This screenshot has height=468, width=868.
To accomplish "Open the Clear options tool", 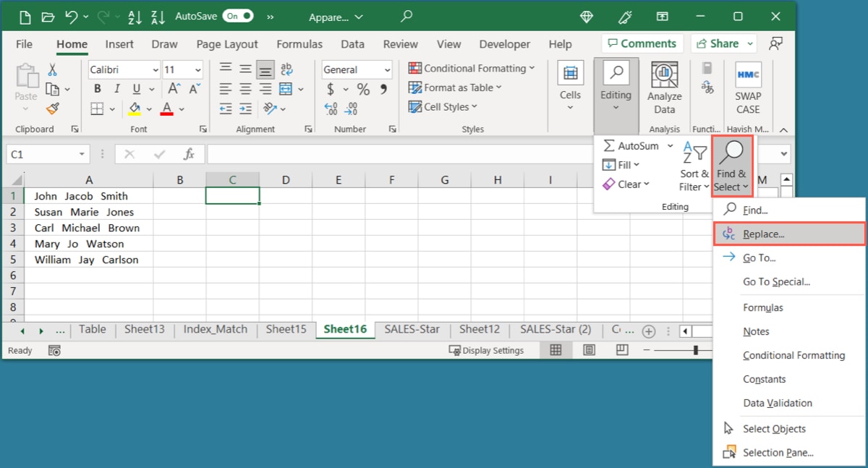I will [x=626, y=184].
